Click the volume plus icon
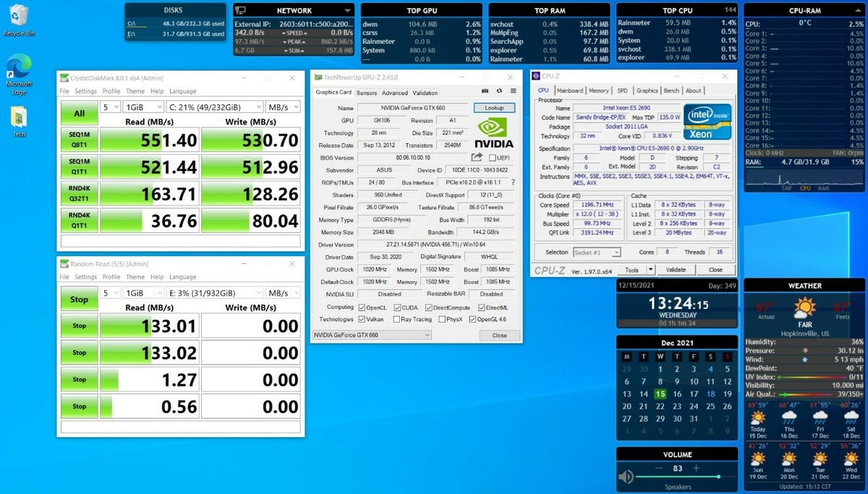868x494 pixels. pyautogui.click(x=695, y=468)
